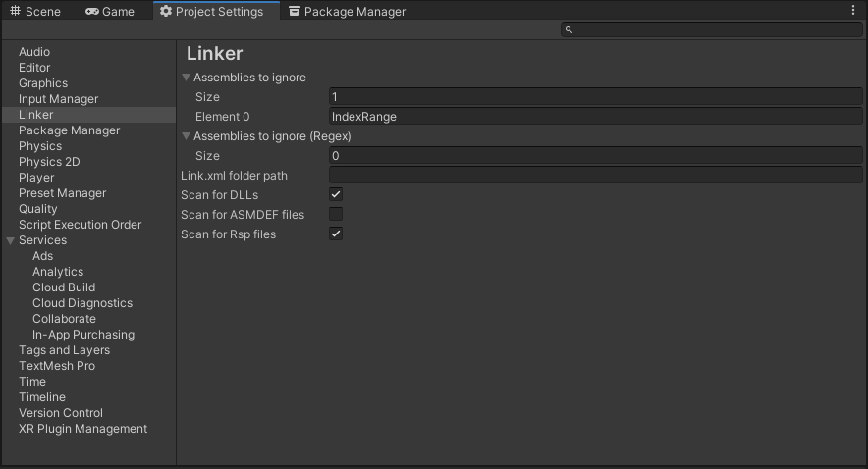
Task: Click the Element 0 label
Action: [x=223, y=117]
